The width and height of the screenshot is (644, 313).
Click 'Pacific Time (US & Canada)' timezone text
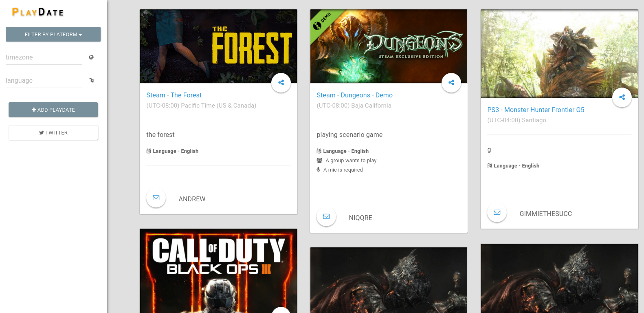coord(218,106)
